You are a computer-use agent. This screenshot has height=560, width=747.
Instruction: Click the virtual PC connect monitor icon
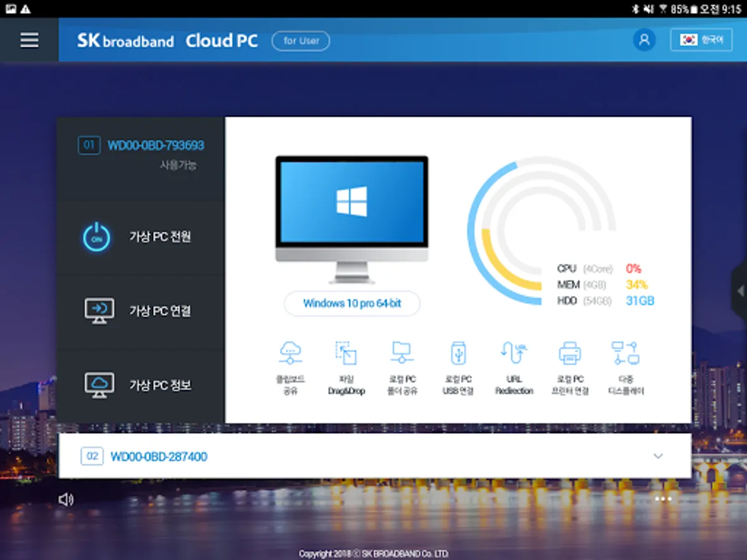point(99,310)
